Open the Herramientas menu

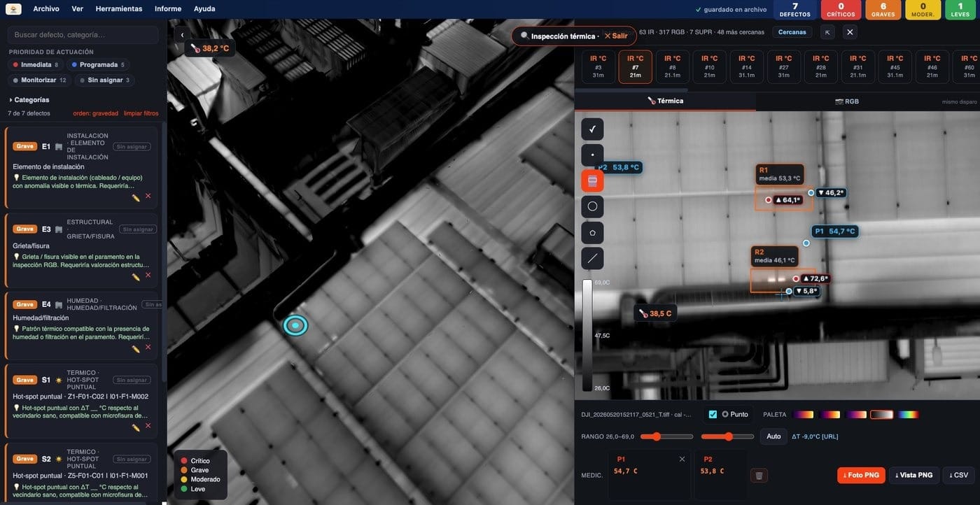(x=119, y=9)
